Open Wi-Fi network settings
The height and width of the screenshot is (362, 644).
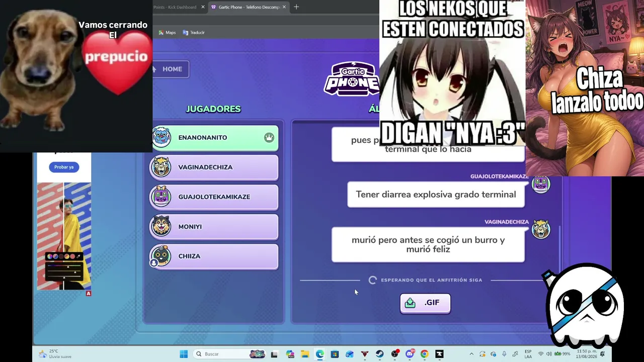pyautogui.click(x=541, y=354)
